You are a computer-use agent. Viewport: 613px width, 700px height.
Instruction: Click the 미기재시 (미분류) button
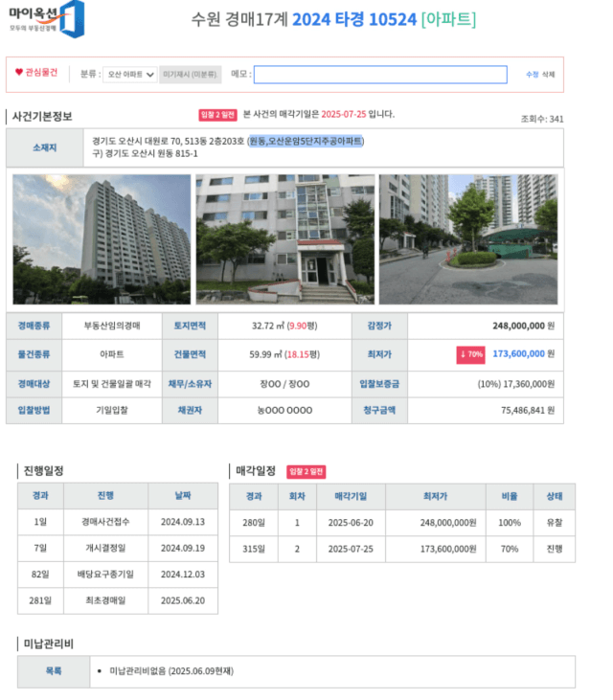coord(191,74)
